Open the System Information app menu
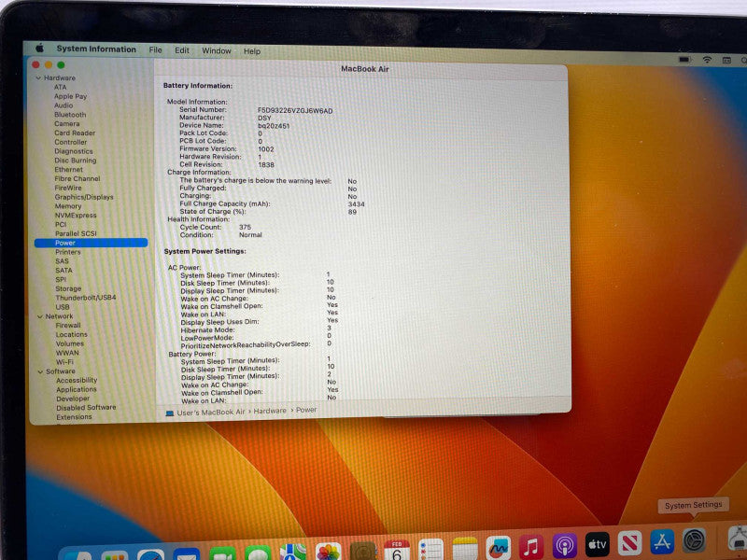This screenshot has height=560, width=747. pos(96,49)
